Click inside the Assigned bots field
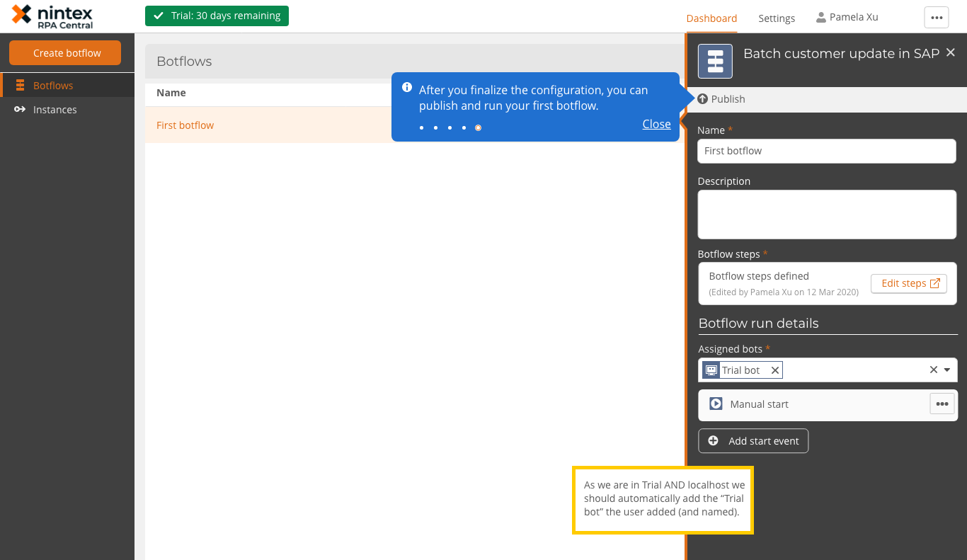 (x=827, y=370)
